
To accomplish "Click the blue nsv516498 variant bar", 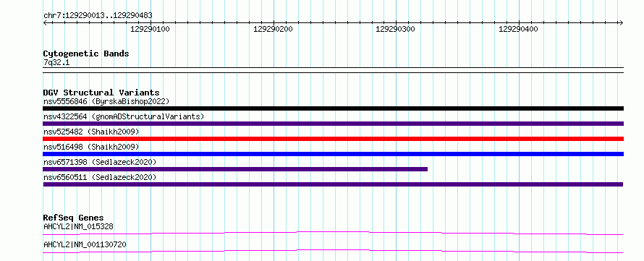I will (333, 154).
